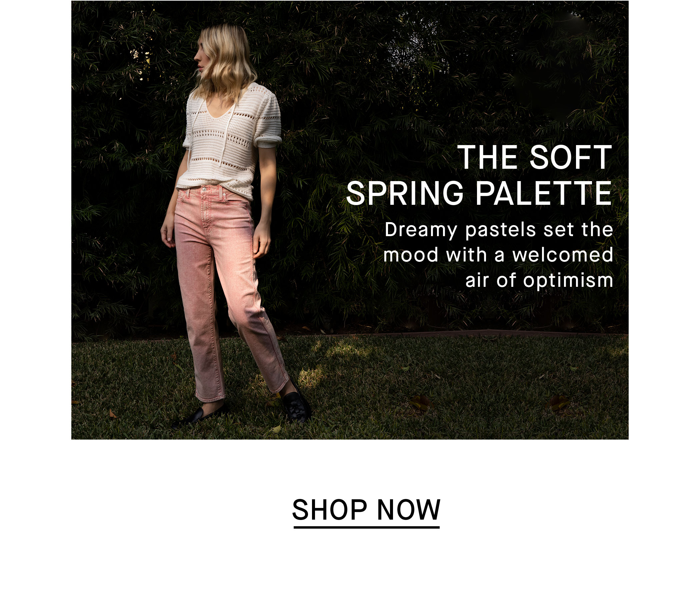Image resolution: width=700 pixels, height=592 pixels.
Task: Click the grass lawn in the banner
Action: pyautogui.click(x=436, y=386)
